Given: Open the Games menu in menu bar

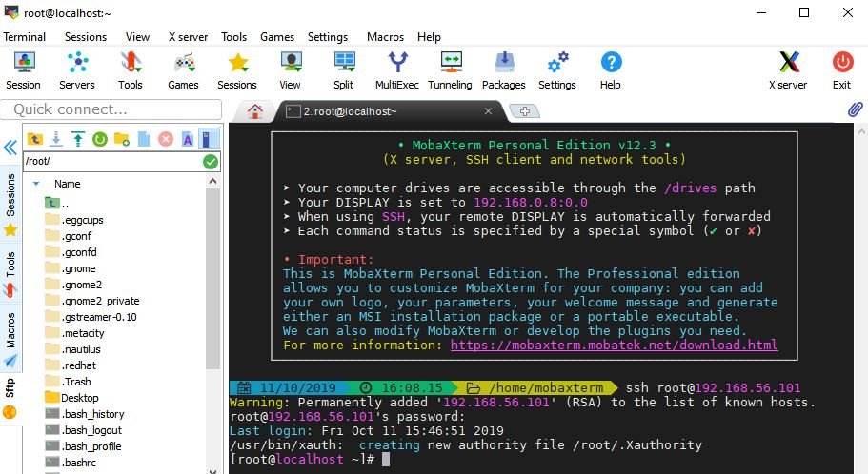Looking at the screenshot, I should click(277, 37).
